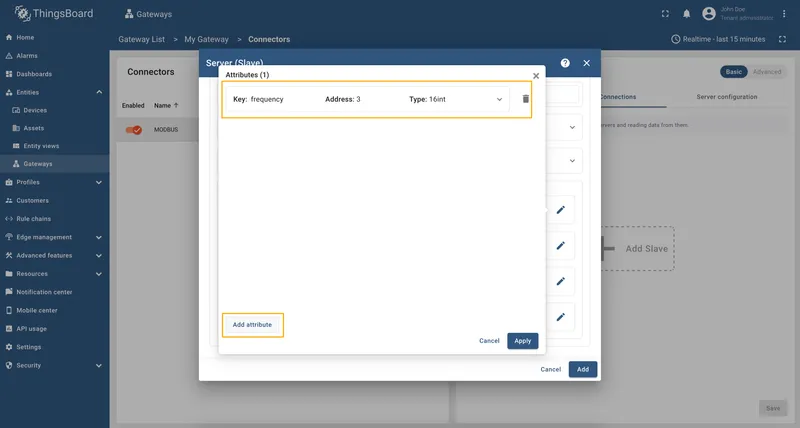
Task: Cancel the Server (Slave) dialog
Action: pyautogui.click(x=551, y=369)
